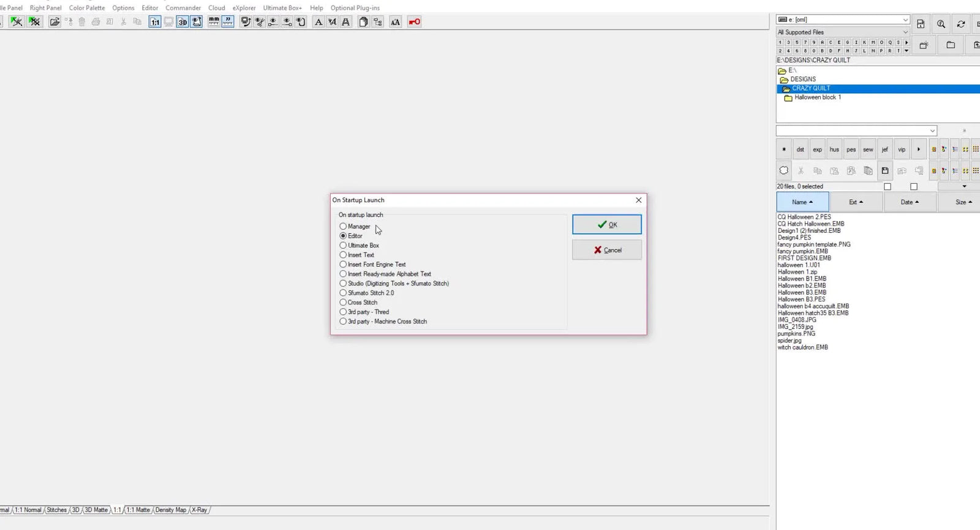Filter files by hus format
Image resolution: width=980 pixels, height=530 pixels.
point(834,149)
